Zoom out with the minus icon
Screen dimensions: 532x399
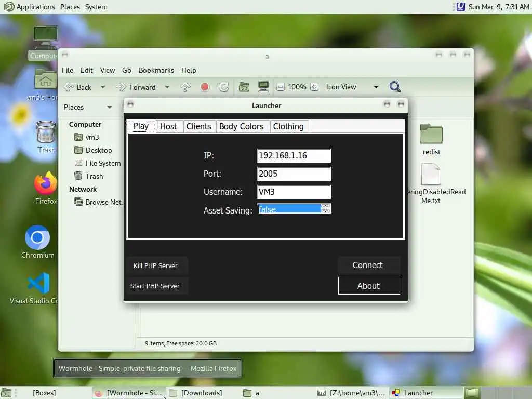[280, 87]
